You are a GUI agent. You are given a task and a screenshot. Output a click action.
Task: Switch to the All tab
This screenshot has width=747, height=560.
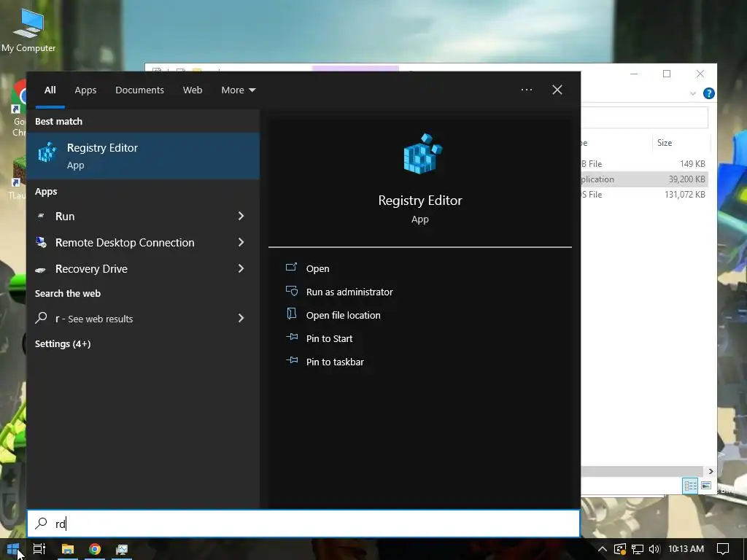click(x=50, y=90)
